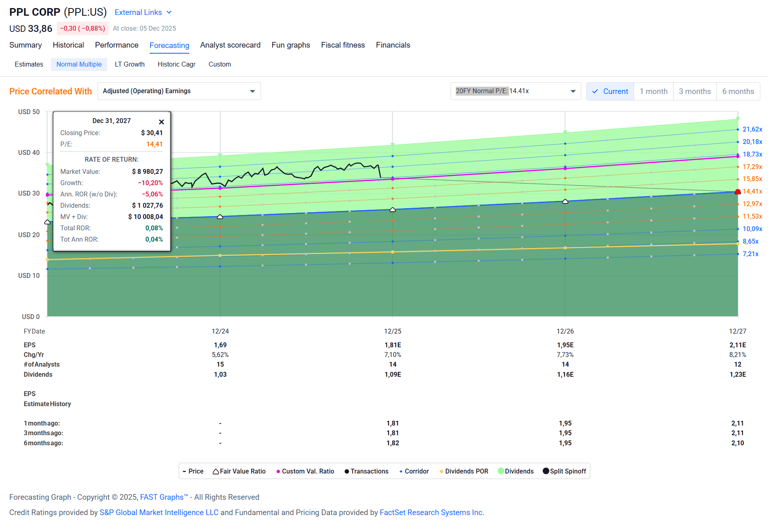Open the Historic Cagr sub-tab

pyautogui.click(x=176, y=64)
